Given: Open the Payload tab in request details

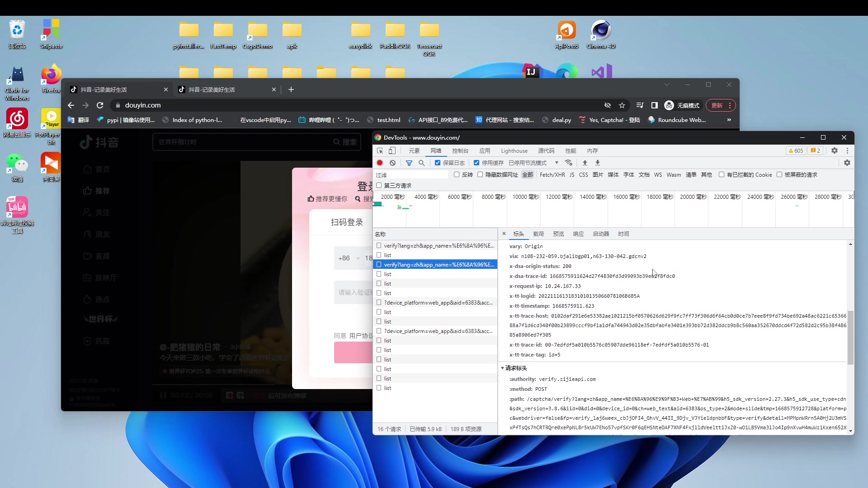Looking at the screenshot, I should (x=538, y=234).
